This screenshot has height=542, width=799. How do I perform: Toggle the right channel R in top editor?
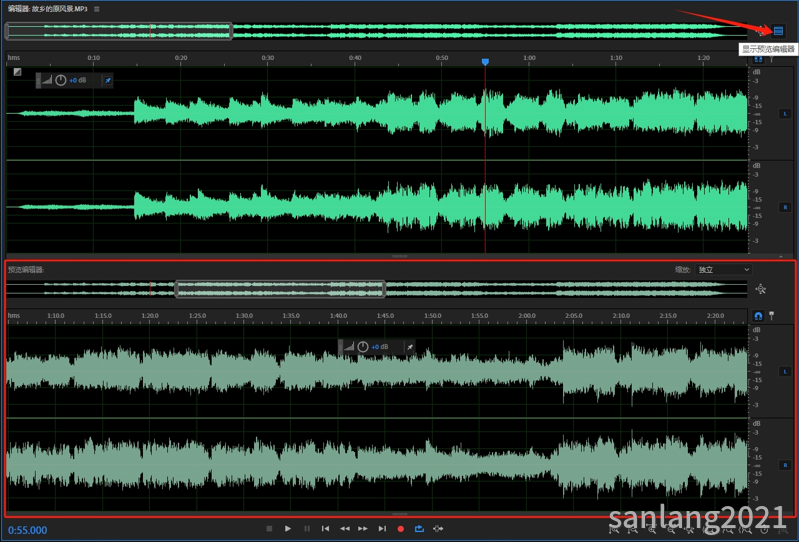click(x=785, y=207)
